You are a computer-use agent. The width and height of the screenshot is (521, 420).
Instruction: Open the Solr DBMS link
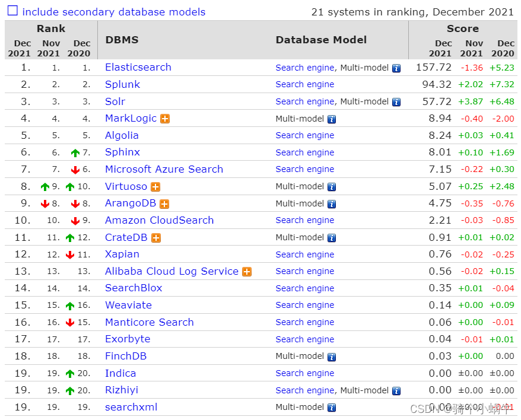115,101
